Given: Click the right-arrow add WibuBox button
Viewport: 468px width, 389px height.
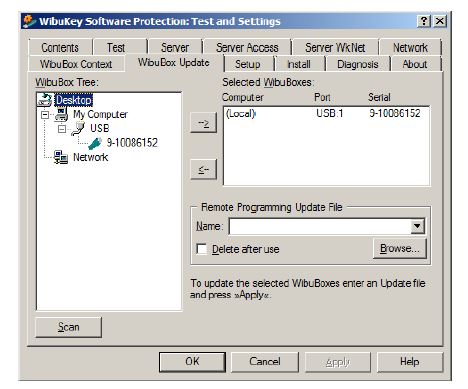Looking at the screenshot, I should pos(204,123).
